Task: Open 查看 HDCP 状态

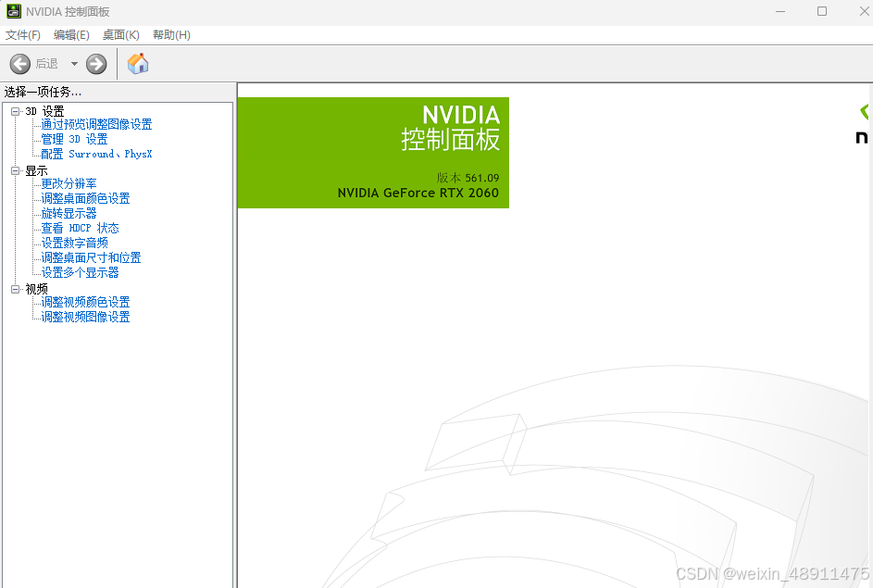Action: click(x=80, y=229)
